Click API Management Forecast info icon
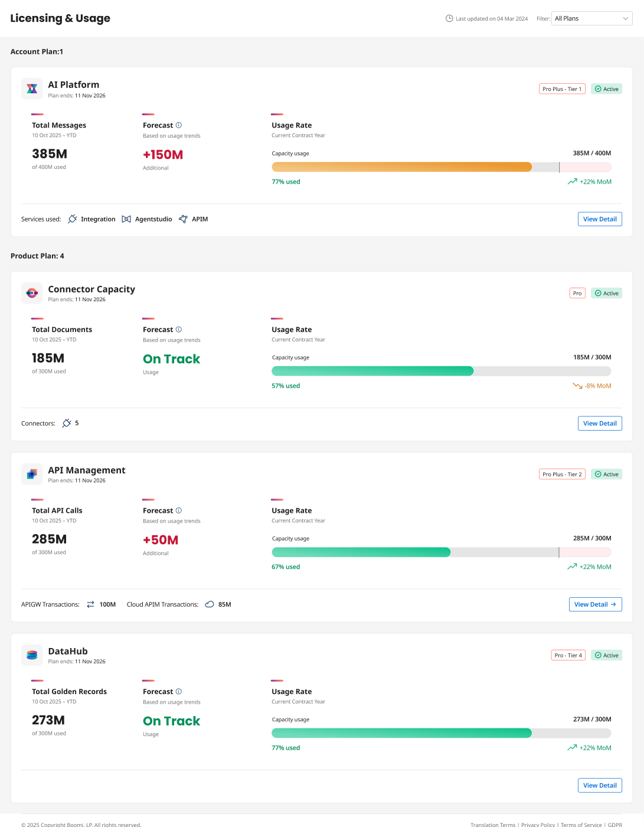 tap(179, 510)
